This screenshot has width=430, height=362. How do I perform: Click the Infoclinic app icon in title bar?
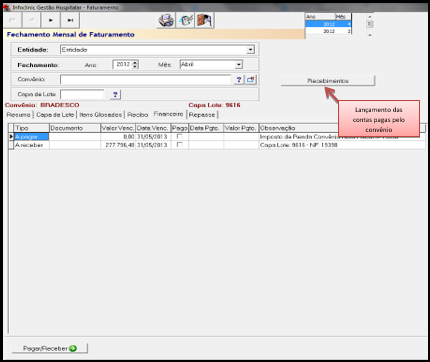6,7
